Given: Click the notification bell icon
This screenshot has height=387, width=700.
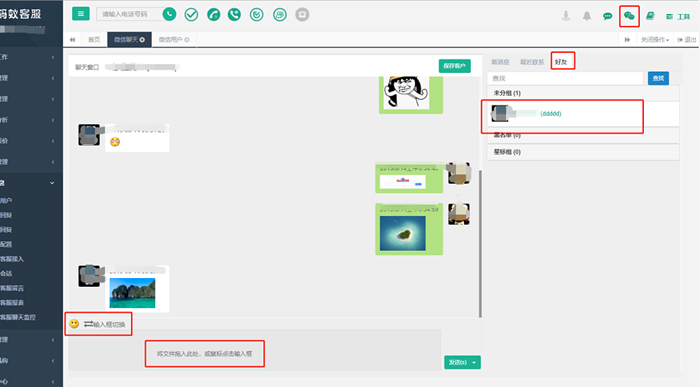Looking at the screenshot, I should [x=587, y=16].
